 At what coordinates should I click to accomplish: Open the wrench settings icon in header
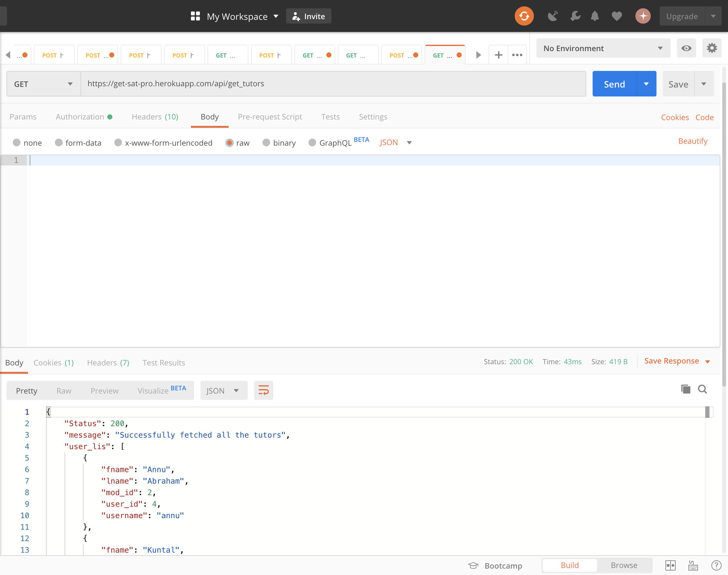(x=575, y=16)
